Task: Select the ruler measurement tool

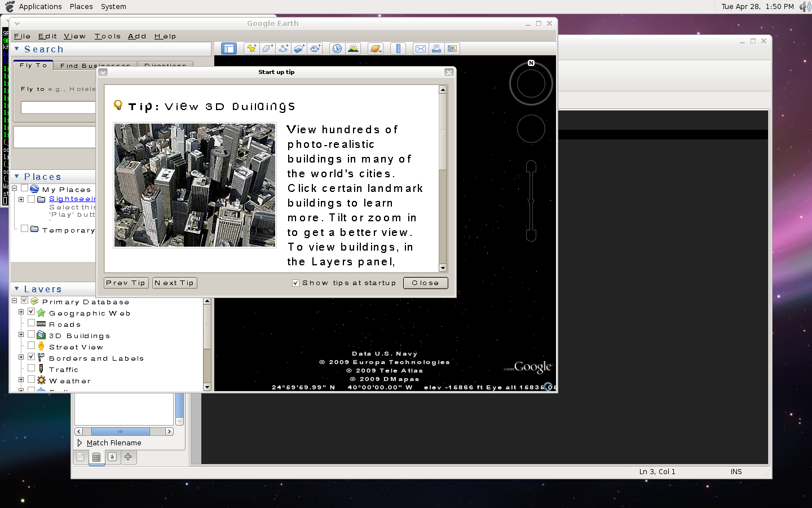Action: click(x=398, y=49)
